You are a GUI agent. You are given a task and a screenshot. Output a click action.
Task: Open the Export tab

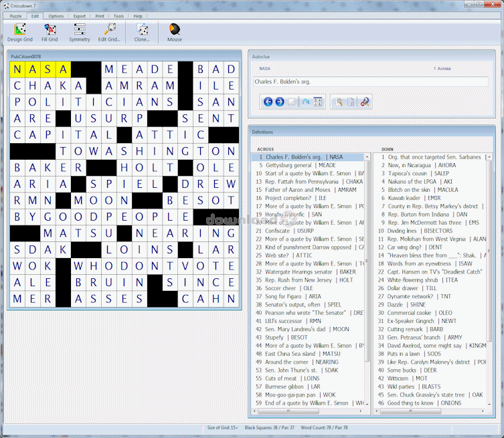(x=80, y=15)
